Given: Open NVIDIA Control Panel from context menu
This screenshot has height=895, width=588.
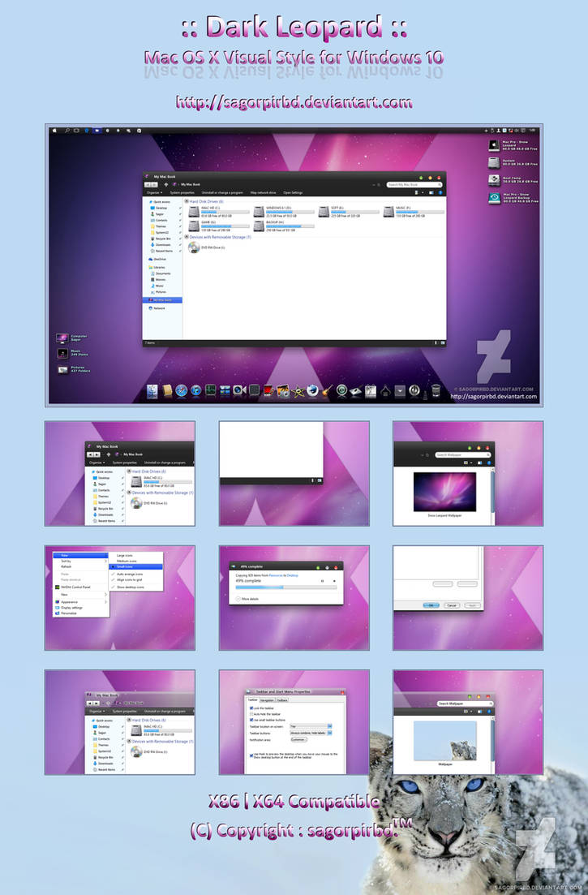Looking at the screenshot, I should coord(80,587).
